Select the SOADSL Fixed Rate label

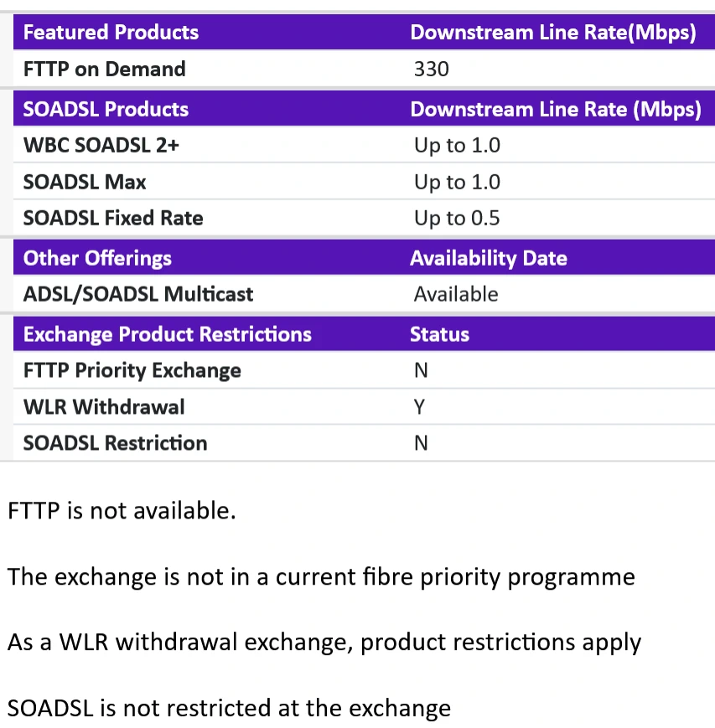tap(113, 218)
